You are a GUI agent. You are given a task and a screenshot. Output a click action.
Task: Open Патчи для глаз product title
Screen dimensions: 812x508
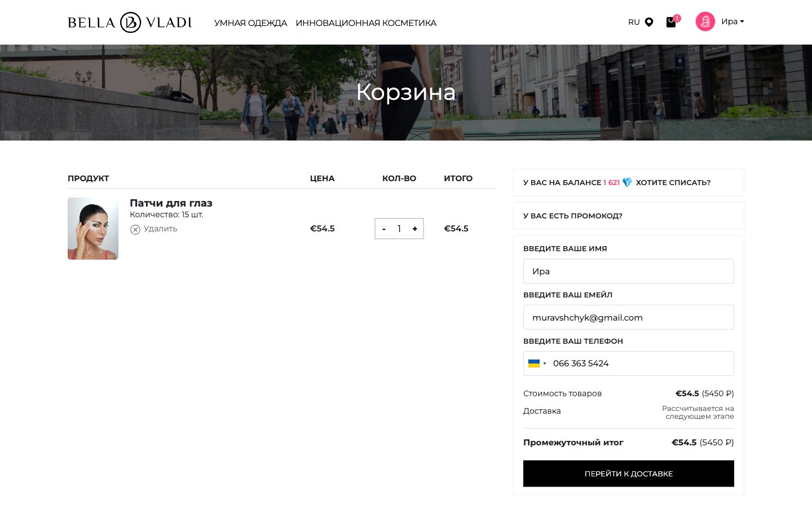click(171, 203)
